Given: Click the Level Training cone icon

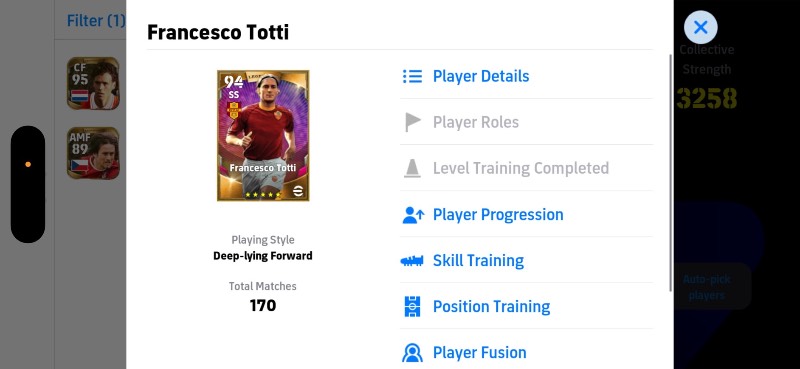Looking at the screenshot, I should tap(412, 168).
